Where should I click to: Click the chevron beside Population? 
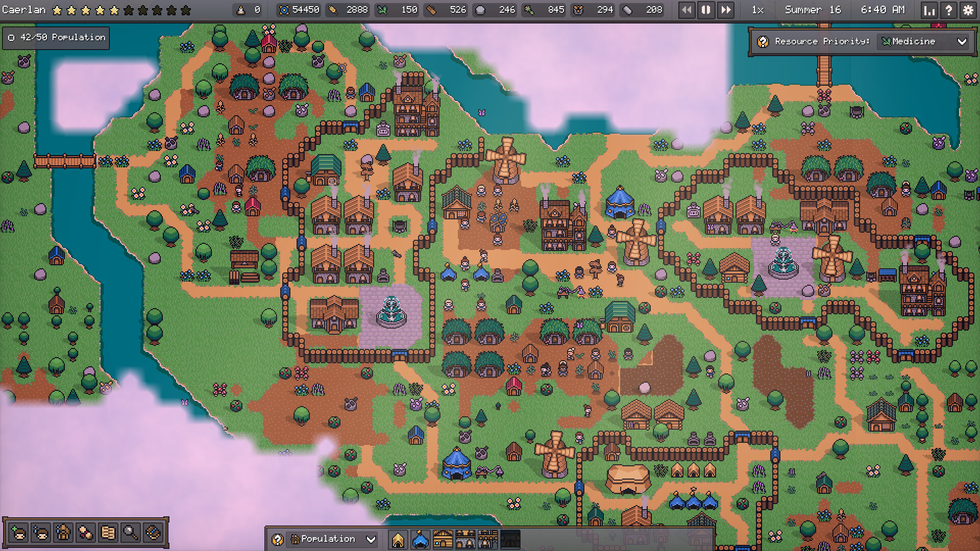(x=371, y=539)
